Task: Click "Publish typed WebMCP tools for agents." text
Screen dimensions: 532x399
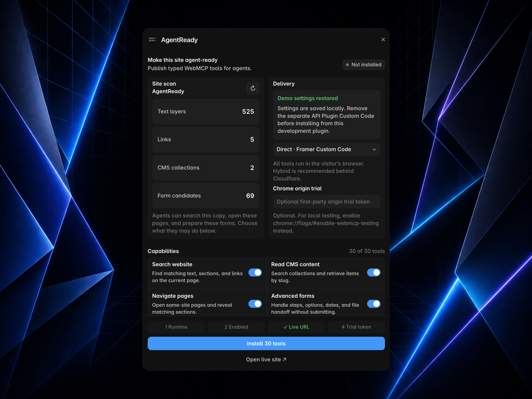Action: (199, 68)
